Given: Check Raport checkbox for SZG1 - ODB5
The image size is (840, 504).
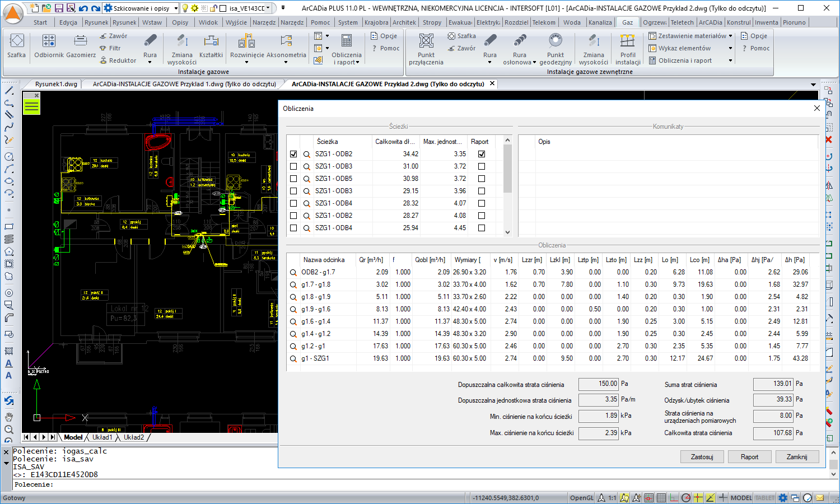Looking at the screenshot, I should [x=482, y=179].
